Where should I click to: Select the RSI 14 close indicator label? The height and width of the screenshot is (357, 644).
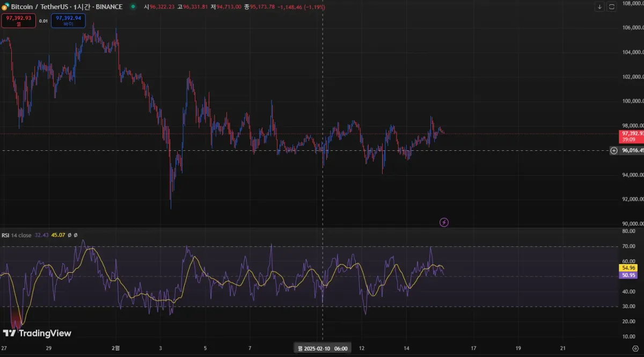(16, 235)
